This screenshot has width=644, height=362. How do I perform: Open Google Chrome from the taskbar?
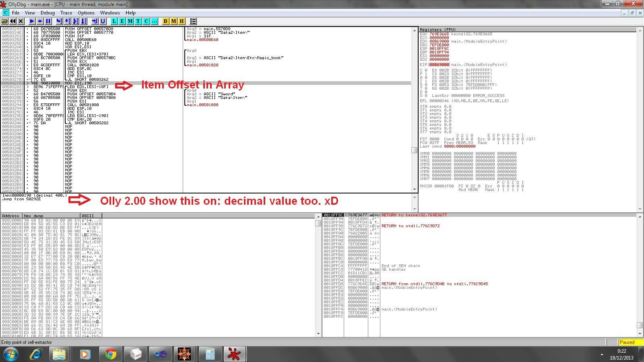110,354
